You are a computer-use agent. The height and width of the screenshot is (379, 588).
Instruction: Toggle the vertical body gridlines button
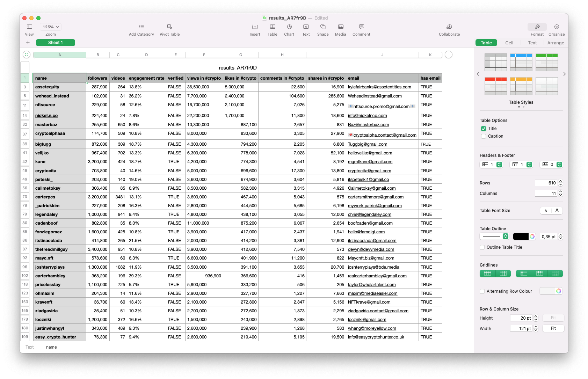tap(503, 274)
